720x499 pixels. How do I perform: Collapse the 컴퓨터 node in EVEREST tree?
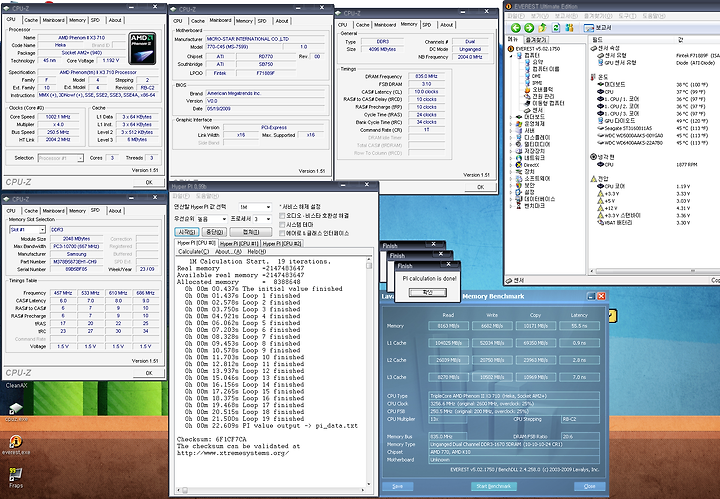point(512,56)
